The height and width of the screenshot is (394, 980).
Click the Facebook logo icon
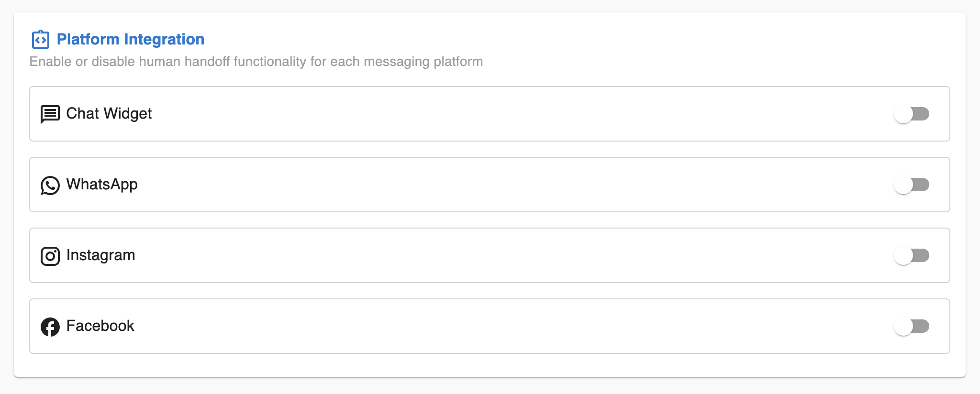pyautogui.click(x=50, y=327)
